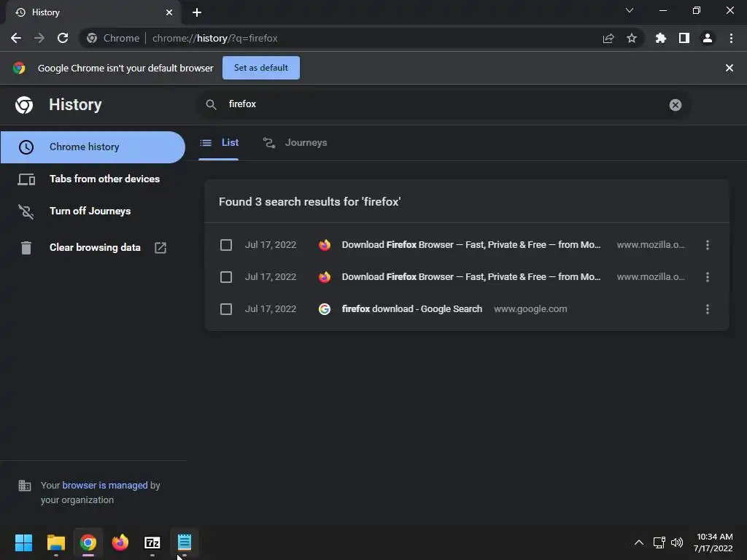747x560 pixels.
Task: Select the first Download Firefox entry checkbox
Action: click(x=226, y=245)
